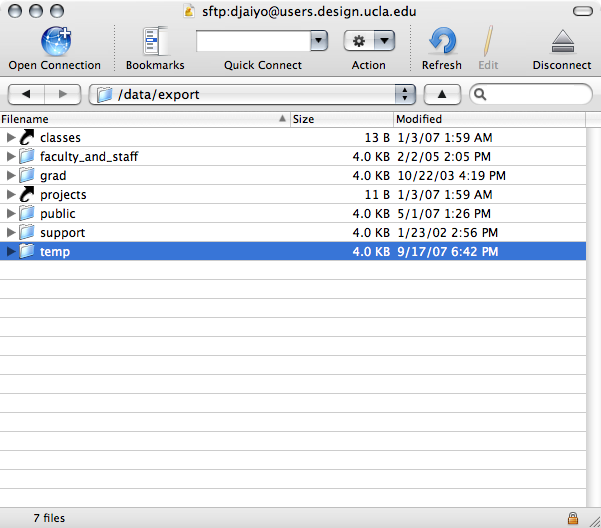This screenshot has width=601, height=528.
Task: Open the /data/export path dropdown
Action: click(404, 94)
